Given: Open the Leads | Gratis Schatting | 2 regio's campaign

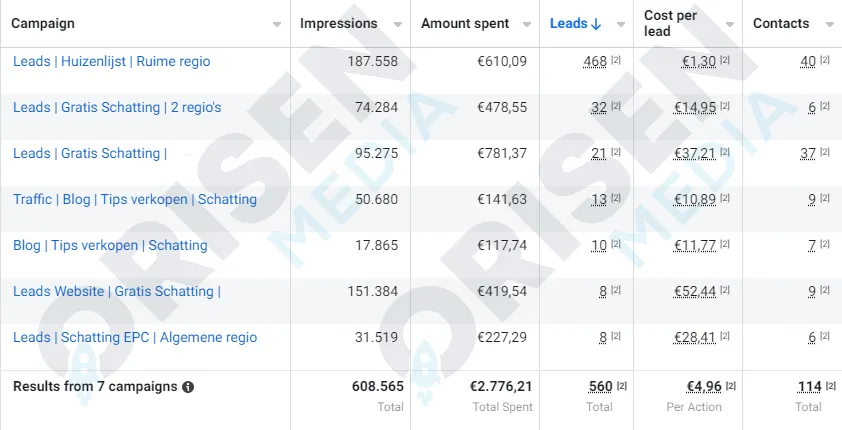Looking at the screenshot, I should pos(117,107).
